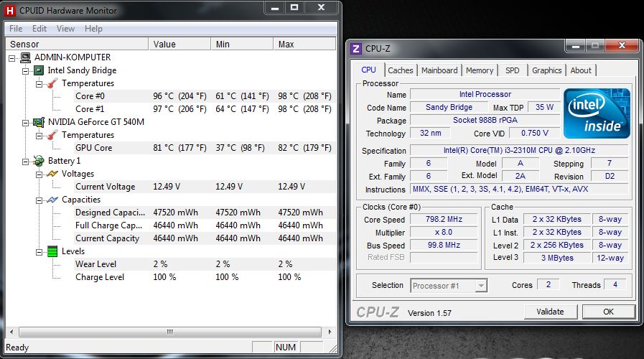This screenshot has width=644, height=359.
Task: Click the left scroll arrow in Hardware Monitor
Action: pos(11,332)
